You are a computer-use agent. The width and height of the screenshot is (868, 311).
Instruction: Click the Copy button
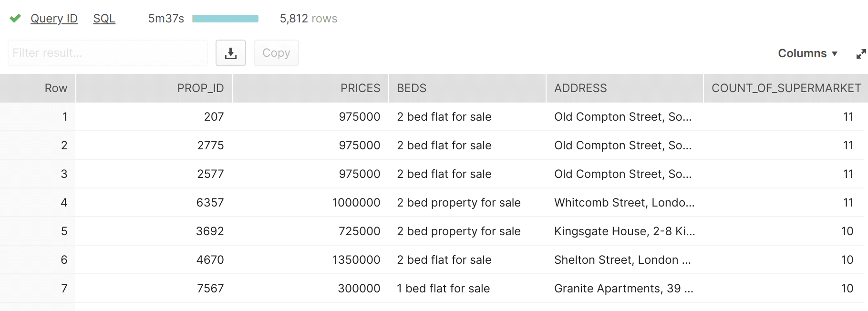pyautogui.click(x=276, y=53)
